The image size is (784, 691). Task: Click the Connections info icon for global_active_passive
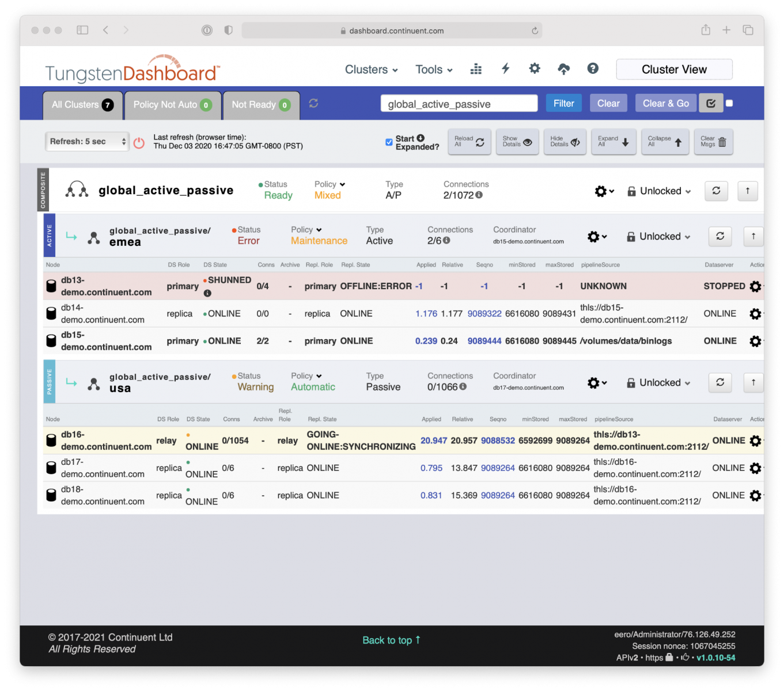click(x=479, y=195)
